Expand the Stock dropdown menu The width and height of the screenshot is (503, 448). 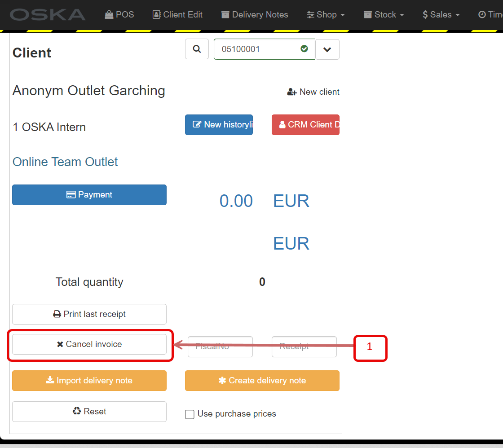click(x=384, y=15)
